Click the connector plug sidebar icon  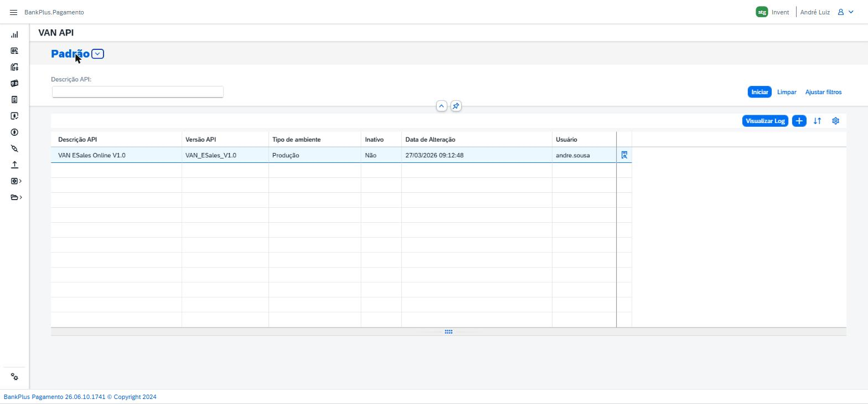(x=14, y=149)
